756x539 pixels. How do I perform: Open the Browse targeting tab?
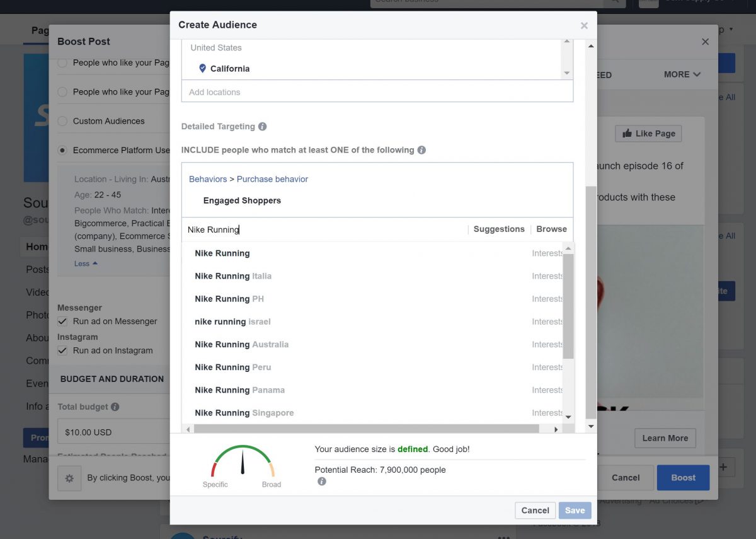click(x=551, y=229)
